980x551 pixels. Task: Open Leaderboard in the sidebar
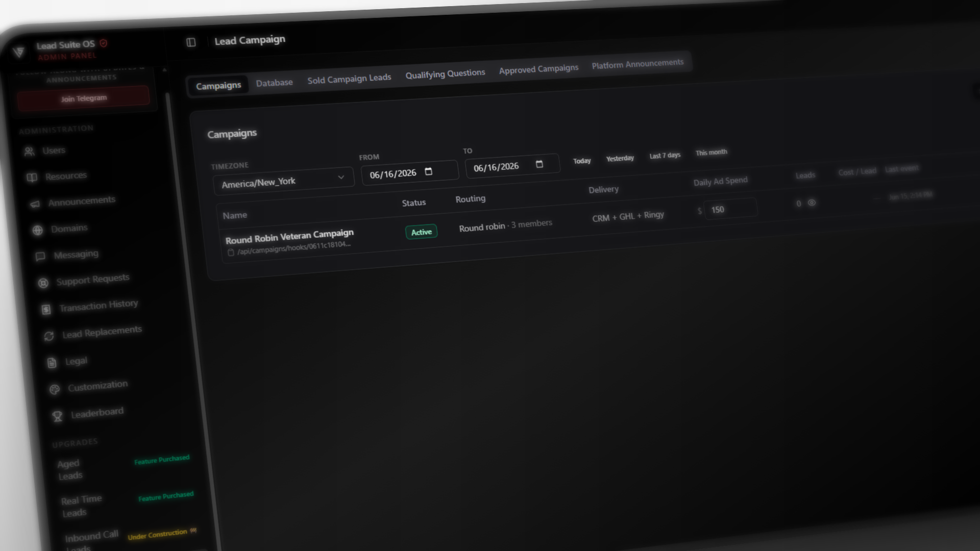point(97,413)
